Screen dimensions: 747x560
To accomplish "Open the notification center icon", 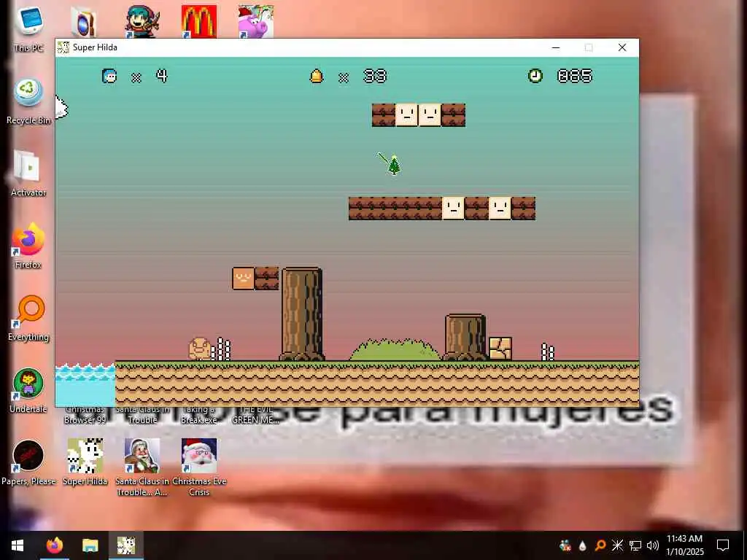I will pyautogui.click(x=723, y=545).
